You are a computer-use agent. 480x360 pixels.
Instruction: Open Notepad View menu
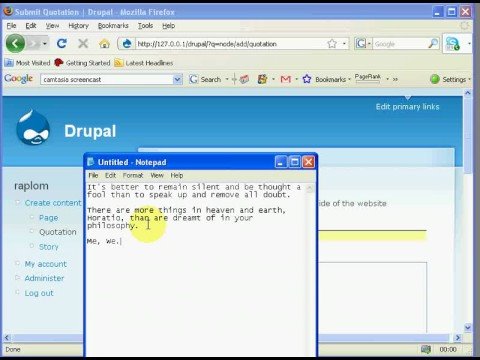click(x=157, y=175)
